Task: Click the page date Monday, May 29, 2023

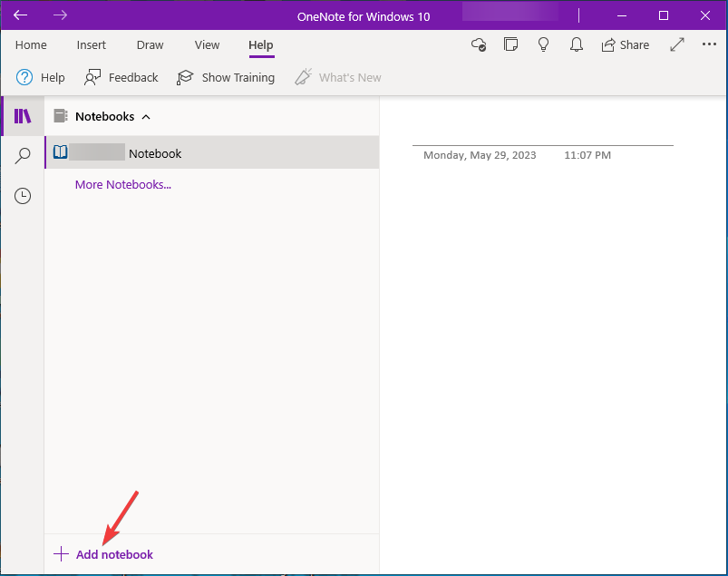Action: click(480, 155)
